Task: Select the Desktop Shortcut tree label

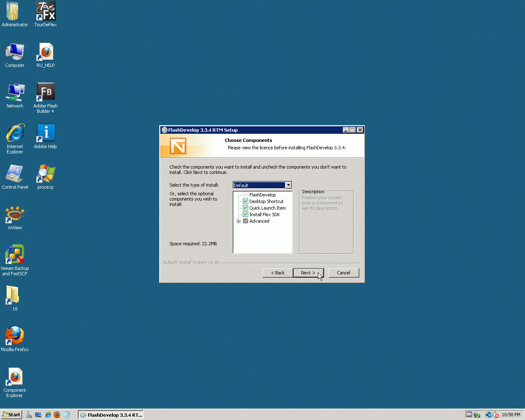Action: point(266,201)
